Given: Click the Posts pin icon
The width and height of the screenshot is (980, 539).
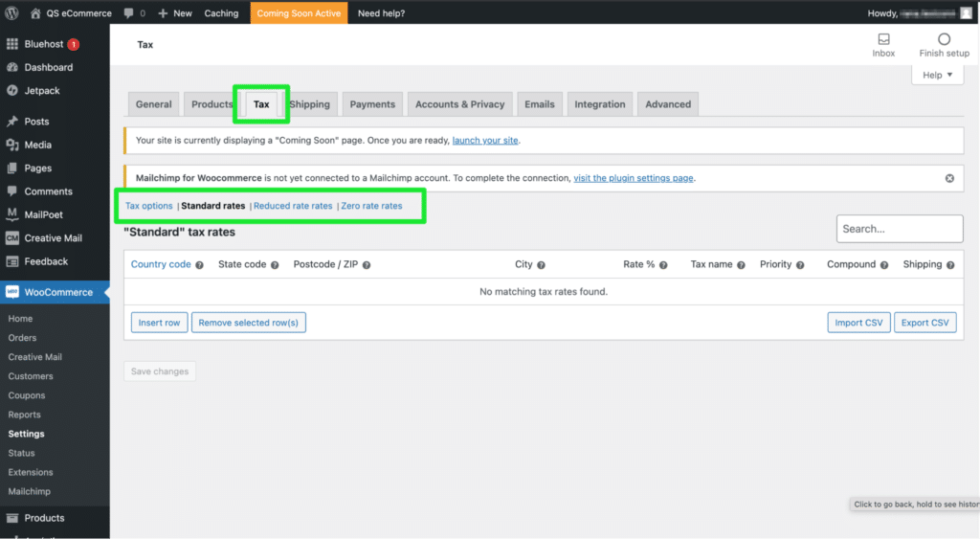Looking at the screenshot, I should click(x=11, y=122).
